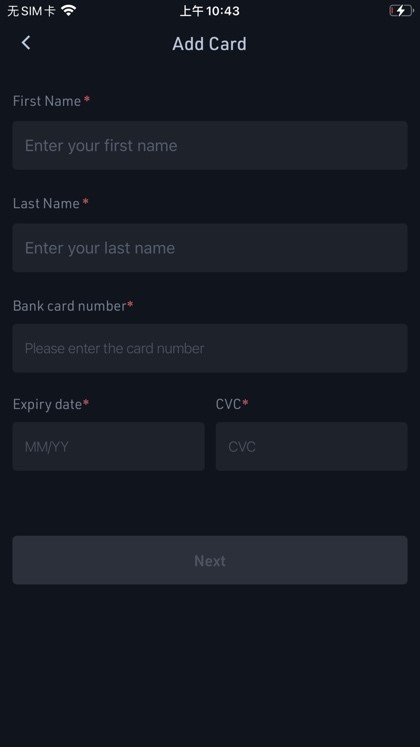Tap the Add Card page title

[210, 44]
